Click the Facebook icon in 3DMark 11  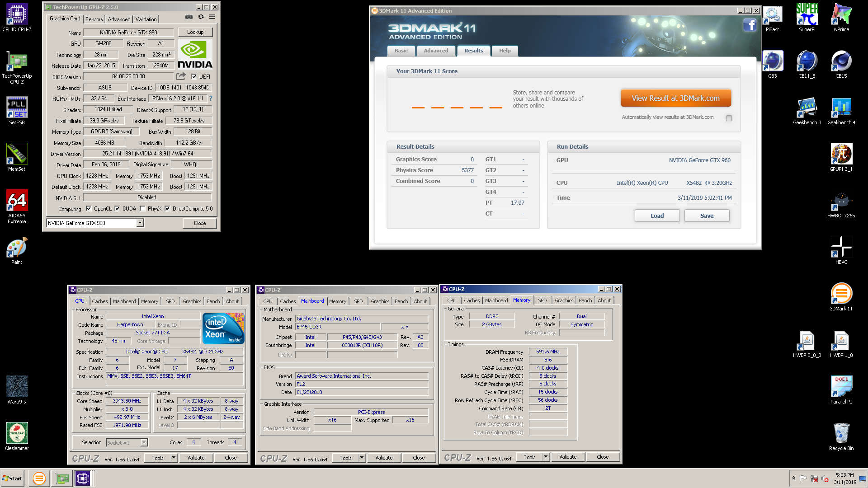coord(750,25)
